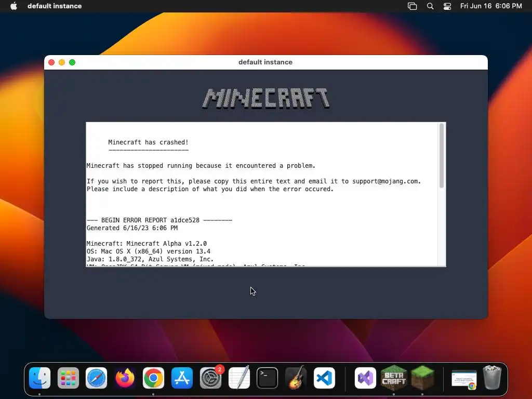Open the BetaCraft launcher in Dock

point(394,378)
